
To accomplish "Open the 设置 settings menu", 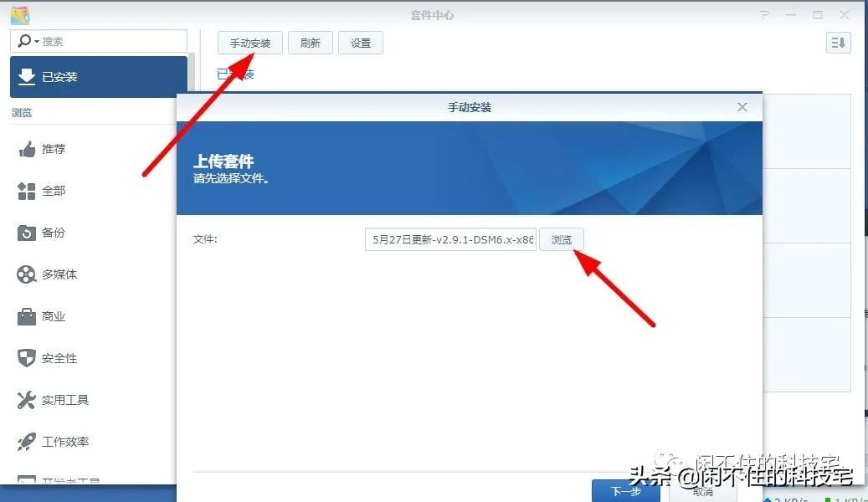I will [x=361, y=43].
